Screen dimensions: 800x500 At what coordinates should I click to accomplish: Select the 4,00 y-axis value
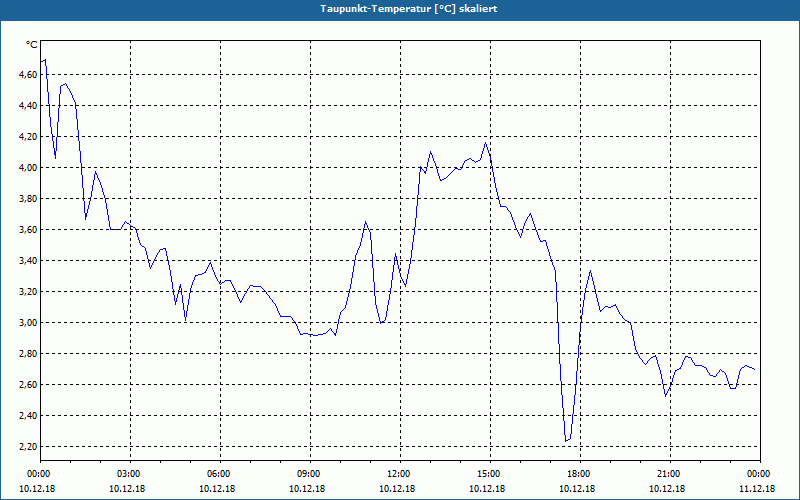click(28, 168)
